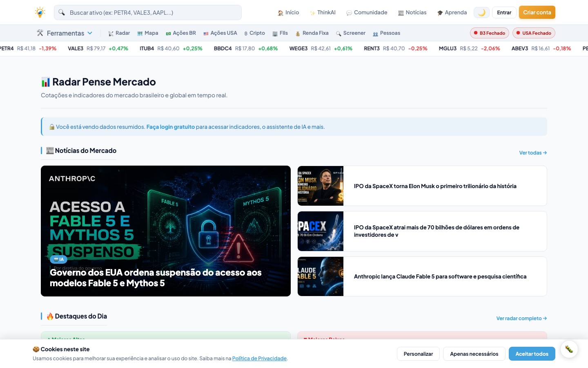This screenshot has height=368, width=588.
Task: Open the Ações USA tab
Action: click(x=220, y=33)
